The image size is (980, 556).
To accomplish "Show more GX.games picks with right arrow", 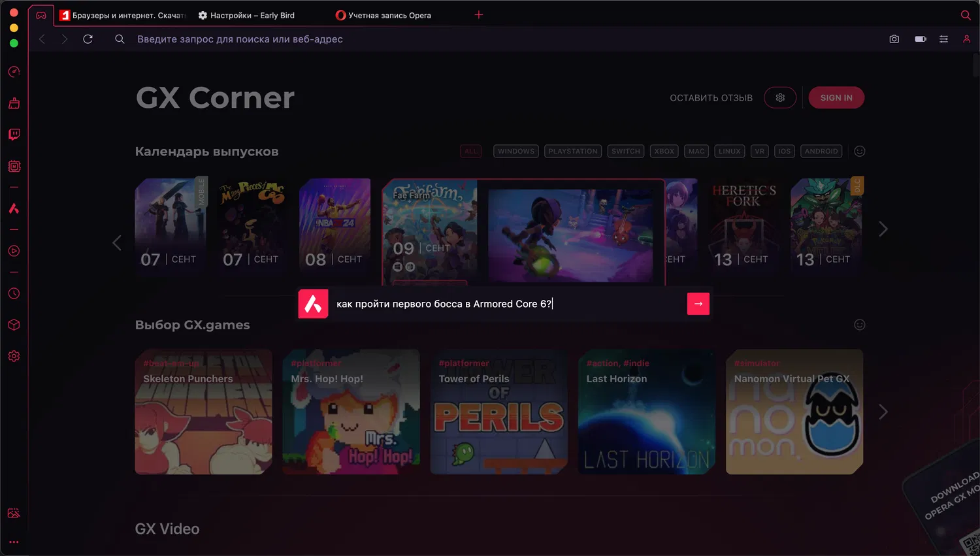I will click(x=883, y=412).
